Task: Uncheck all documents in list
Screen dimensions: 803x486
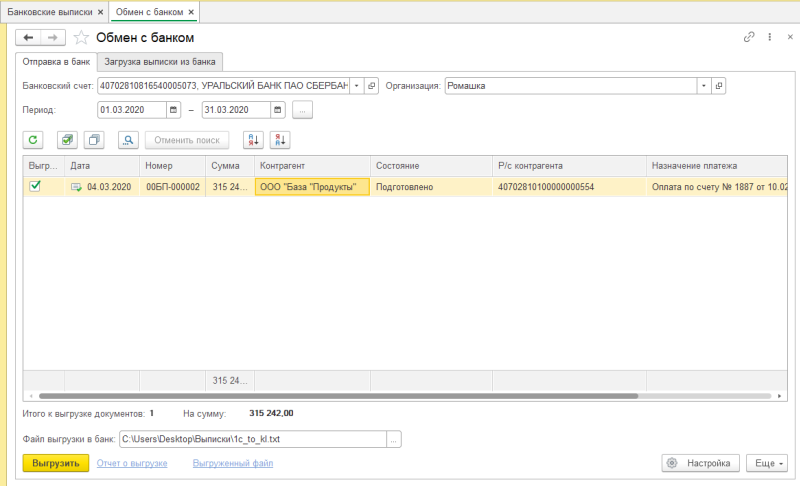Action: 94,140
